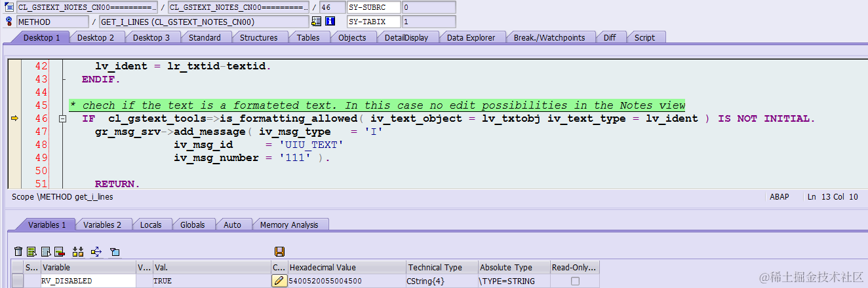Click the ABAP language indicator in status bar
This screenshot has height=288, width=868.
[x=779, y=196]
